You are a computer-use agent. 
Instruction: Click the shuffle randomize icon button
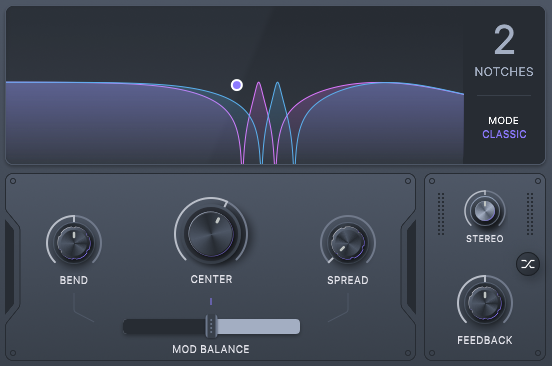pos(528,264)
